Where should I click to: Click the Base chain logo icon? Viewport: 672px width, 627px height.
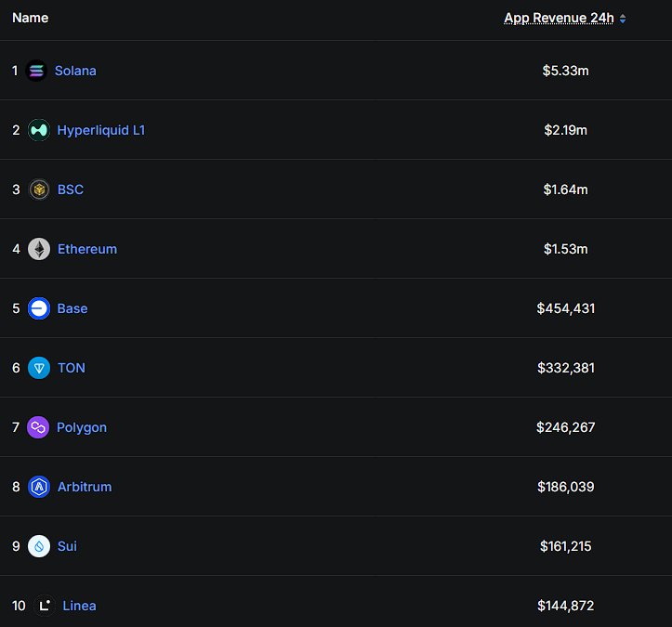coord(39,308)
